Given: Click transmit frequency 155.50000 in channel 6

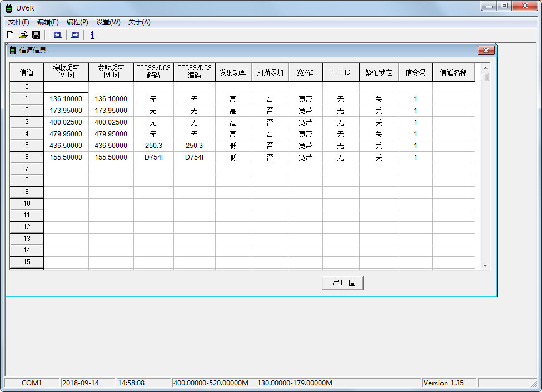Looking at the screenshot, I should pos(111,157).
